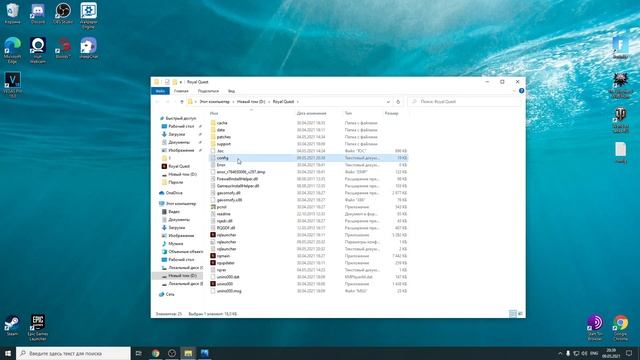This screenshot has width=640, height=360.
Task: Select the config text file
Action: pyautogui.click(x=309, y=158)
